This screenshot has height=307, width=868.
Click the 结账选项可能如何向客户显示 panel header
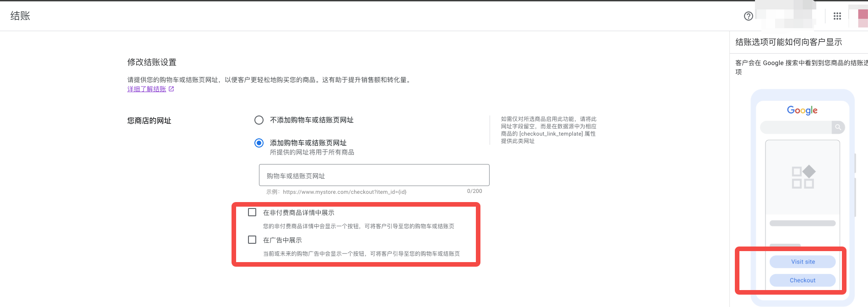point(788,42)
